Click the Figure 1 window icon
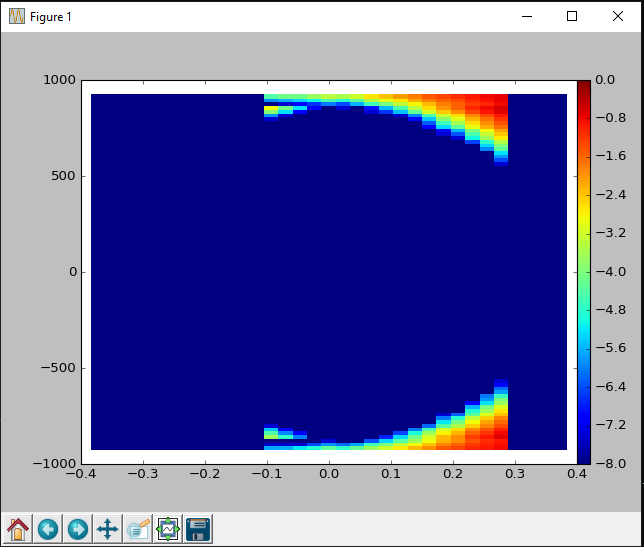The width and height of the screenshot is (644, 547). pyautogui.click(x=17, y=16)
